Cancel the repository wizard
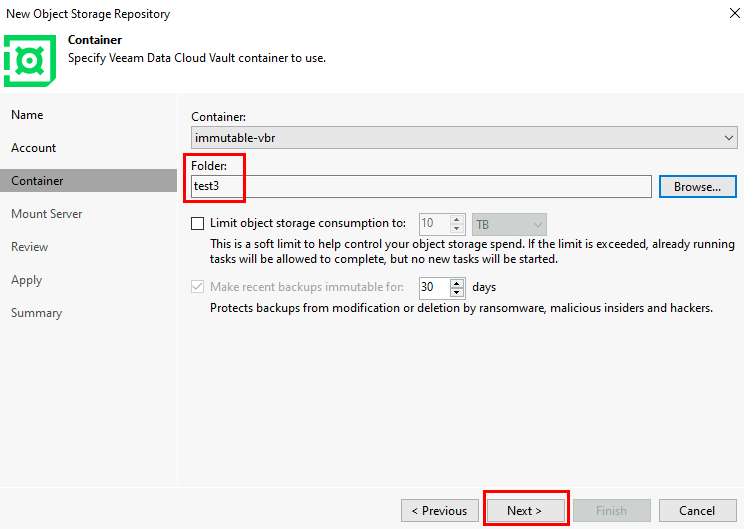 698,510
